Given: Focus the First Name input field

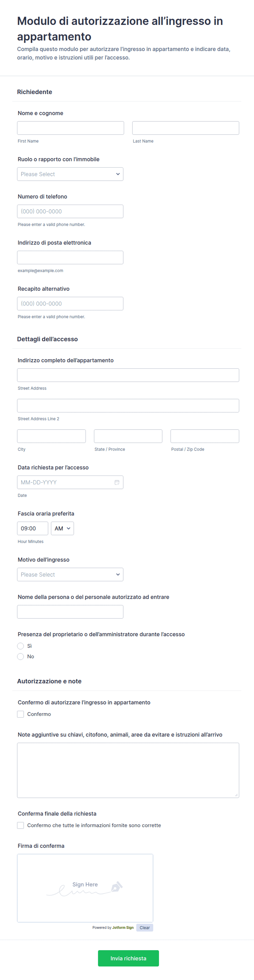Looking at the screenshot, I should (x=71, y=128).
